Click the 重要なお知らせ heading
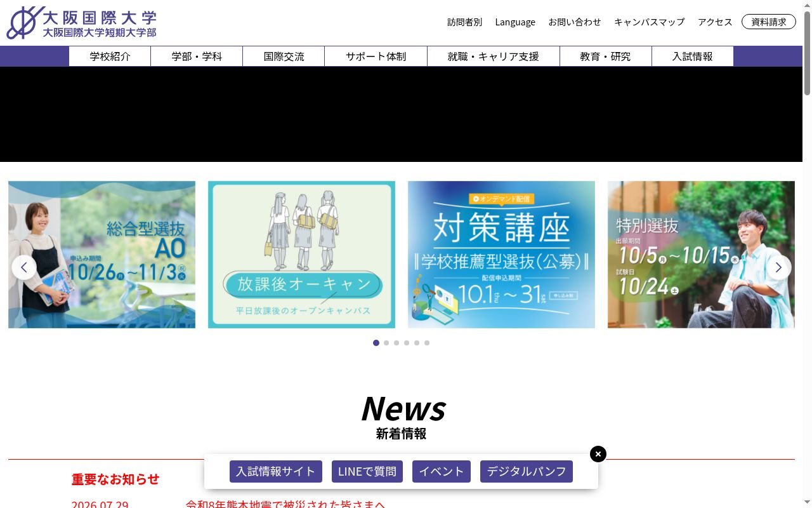 [x=115, y=479]
